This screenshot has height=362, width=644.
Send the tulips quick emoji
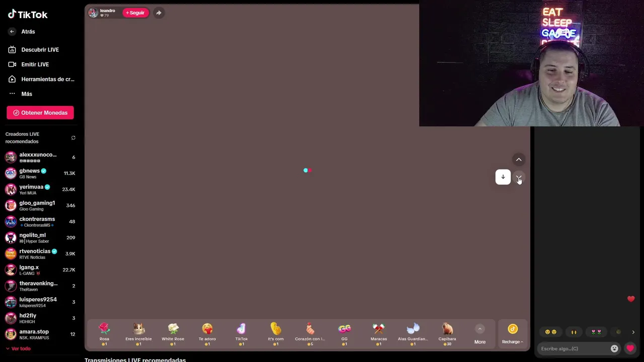point(596,332)
